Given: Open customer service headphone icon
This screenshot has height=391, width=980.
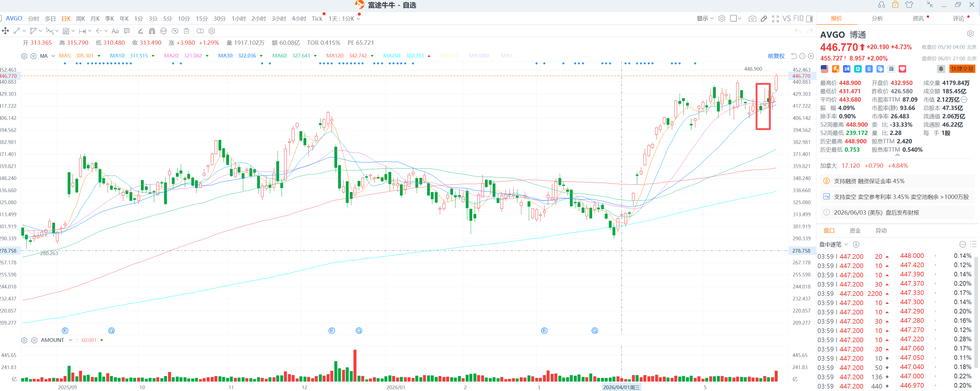Looking at the screenshot, I should [881, 5].
